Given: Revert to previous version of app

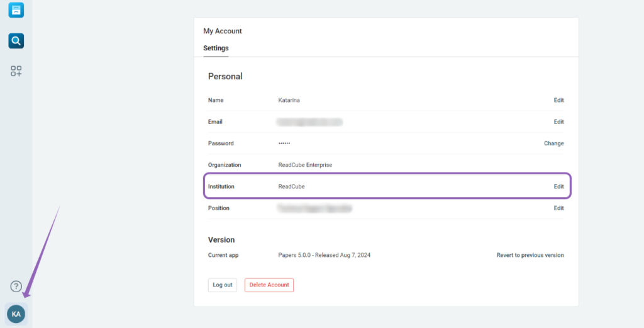Looking at the screenshot, I should (x=530, y=256).
